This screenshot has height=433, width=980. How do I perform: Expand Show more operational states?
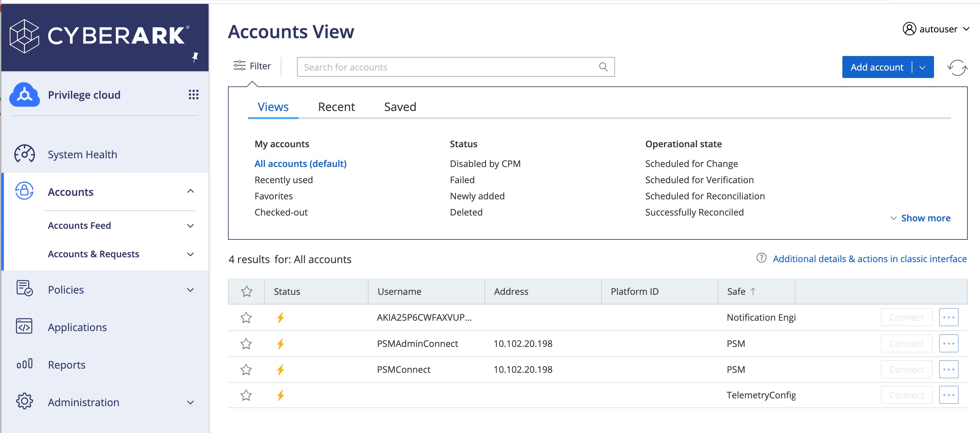[921, 218]
